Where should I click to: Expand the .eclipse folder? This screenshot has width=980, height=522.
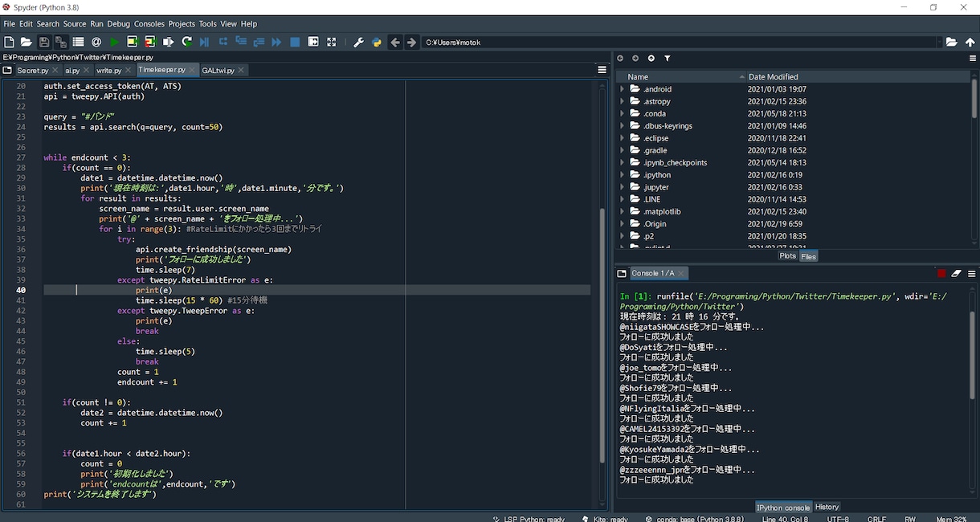pyautogui.click(x=623, y=138)
